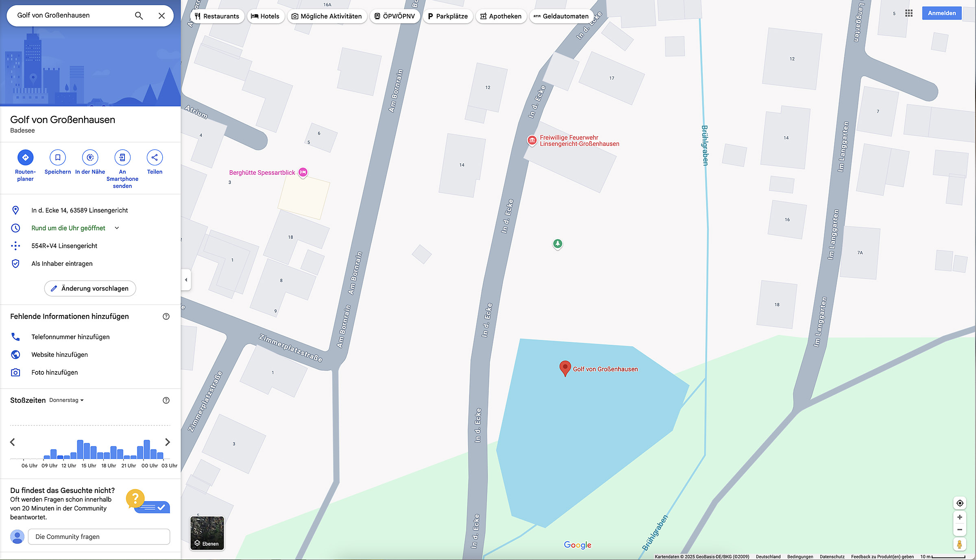Click the red Golf von Großenhausen pin
This screenshot has height=560, width=976.
point(565,368)
